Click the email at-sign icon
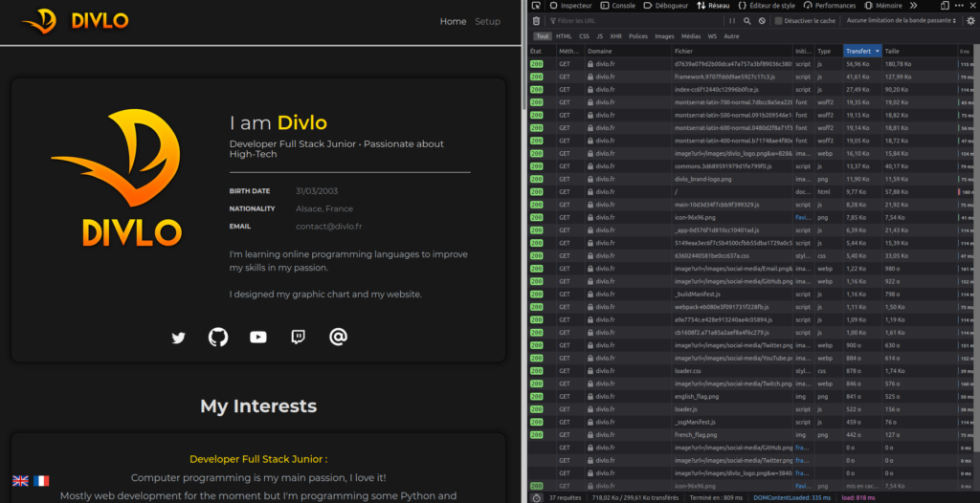The image size is (980, 503). click(x=338, y=338)
